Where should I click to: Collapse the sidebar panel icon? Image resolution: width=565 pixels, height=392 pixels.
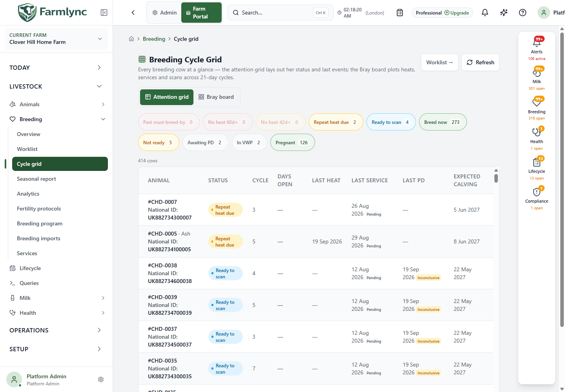point(104,13)
